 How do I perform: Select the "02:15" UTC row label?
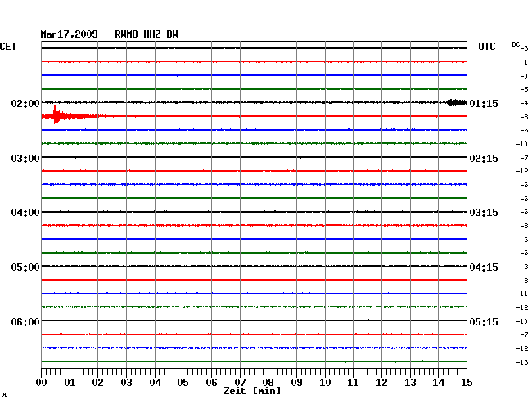click(x=484, y=159)
